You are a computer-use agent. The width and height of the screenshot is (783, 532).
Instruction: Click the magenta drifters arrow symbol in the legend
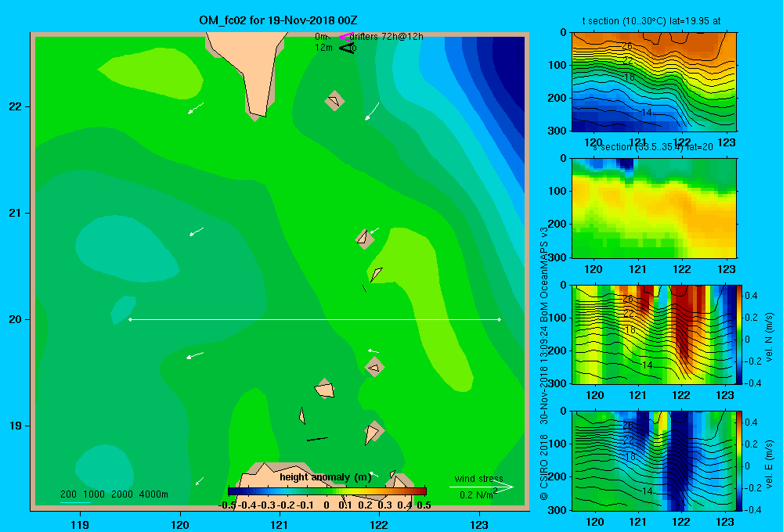pos(345,37)
